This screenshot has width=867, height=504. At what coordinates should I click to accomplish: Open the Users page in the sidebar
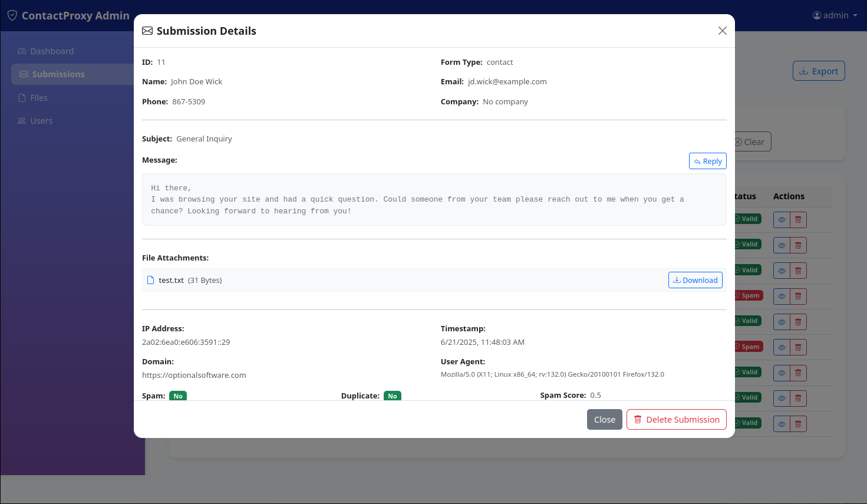point(41,121)
